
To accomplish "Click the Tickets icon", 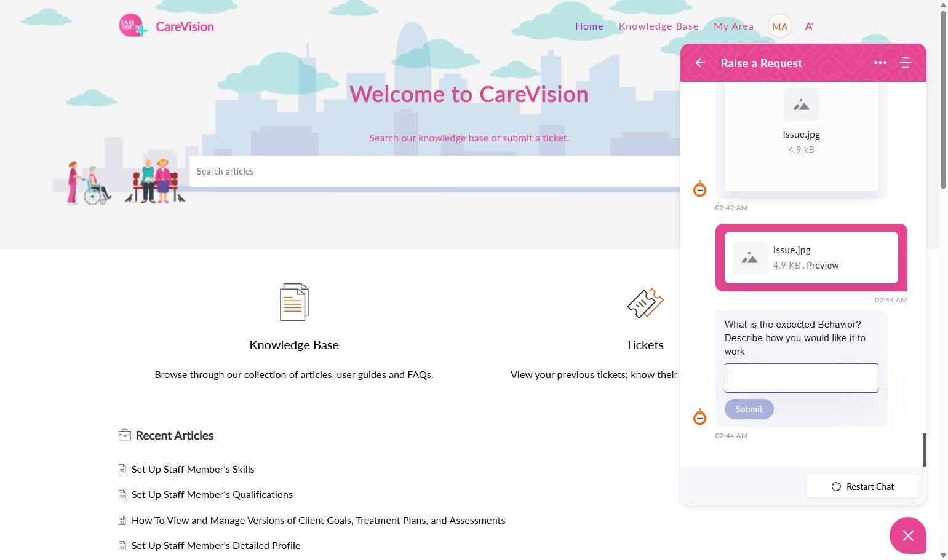I will pyautogui.click(x=645, y=303).
